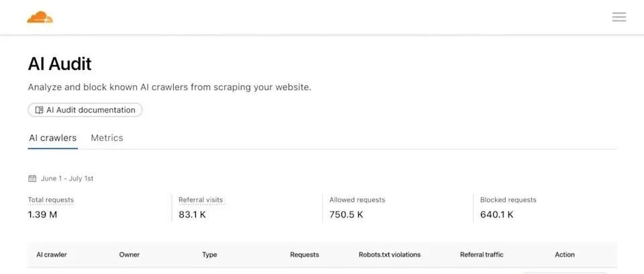Click the Total requests label

point(51,200)
